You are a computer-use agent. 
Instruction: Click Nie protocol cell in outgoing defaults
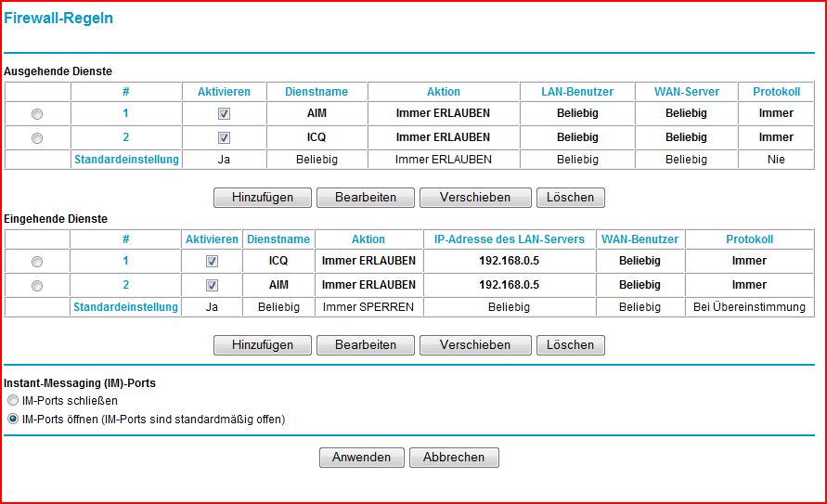[x=776, y=160]
